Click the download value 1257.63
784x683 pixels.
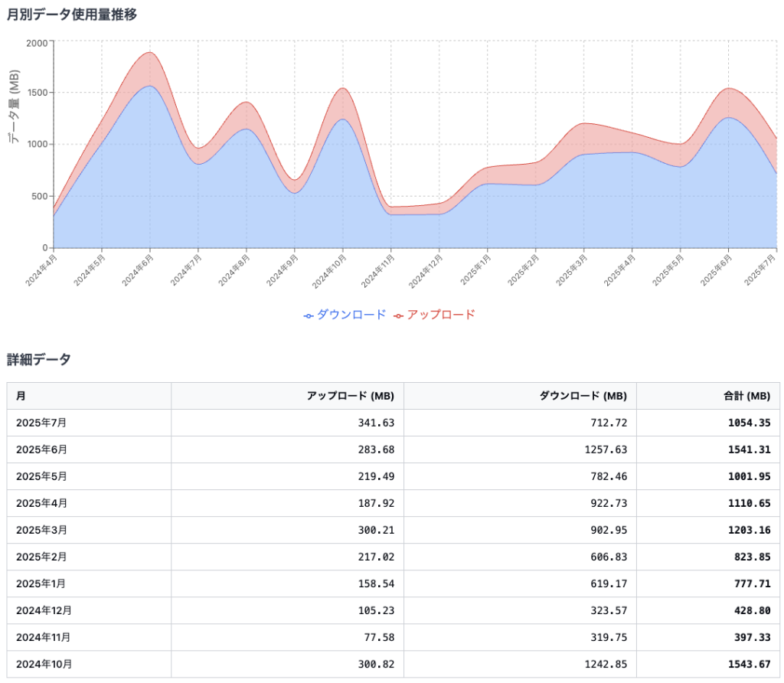[606, 449]
